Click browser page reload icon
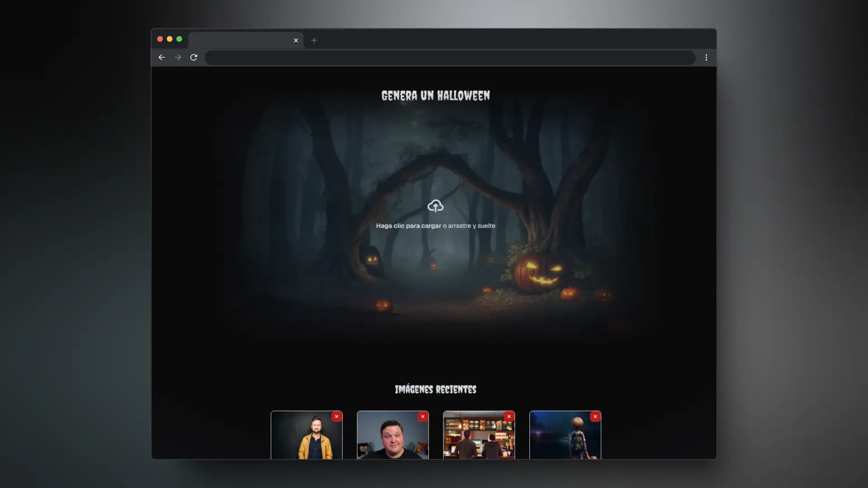This screenshot has height=488, width=868. click(x=194, y=57)
